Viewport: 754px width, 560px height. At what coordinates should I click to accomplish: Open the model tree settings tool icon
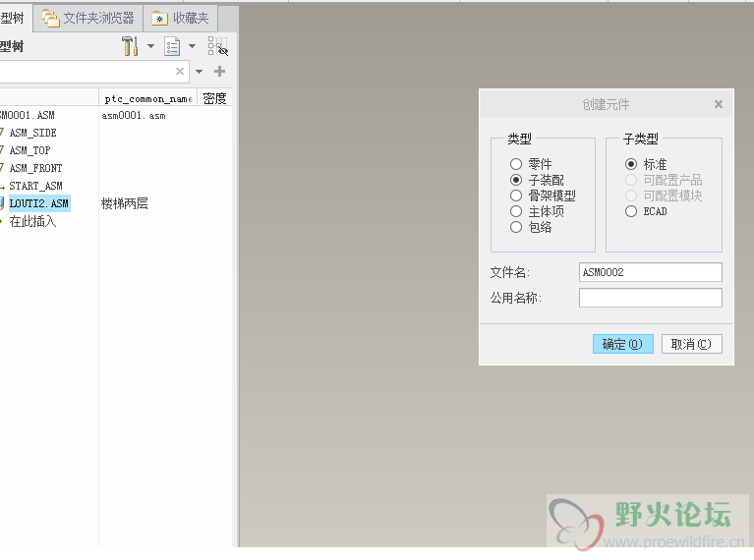[x=130, y=46]
